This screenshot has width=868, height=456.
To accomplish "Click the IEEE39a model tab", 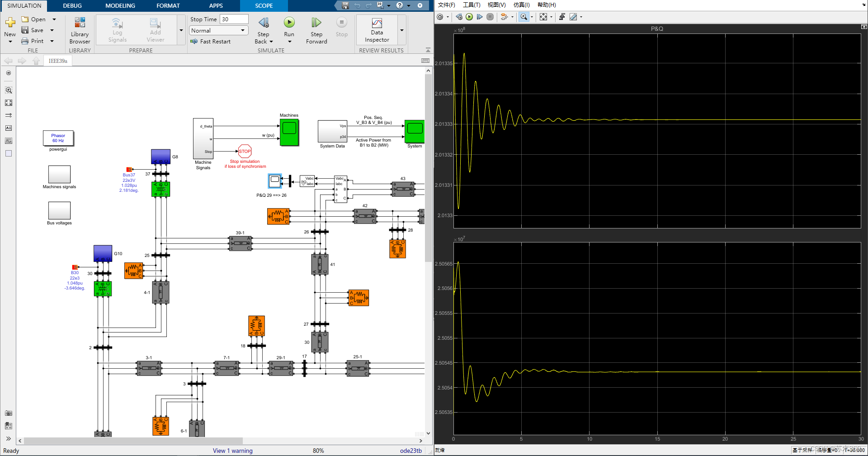I will tap(58, 61).
